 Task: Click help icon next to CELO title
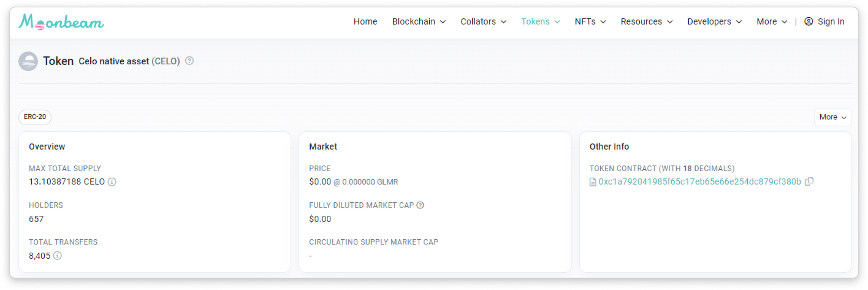pos(189,61)
